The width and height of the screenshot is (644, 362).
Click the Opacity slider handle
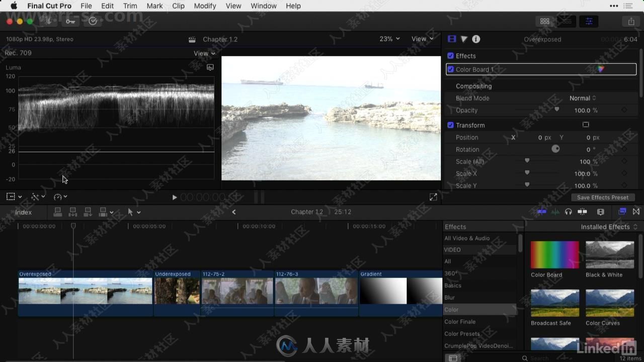(556, 109)
